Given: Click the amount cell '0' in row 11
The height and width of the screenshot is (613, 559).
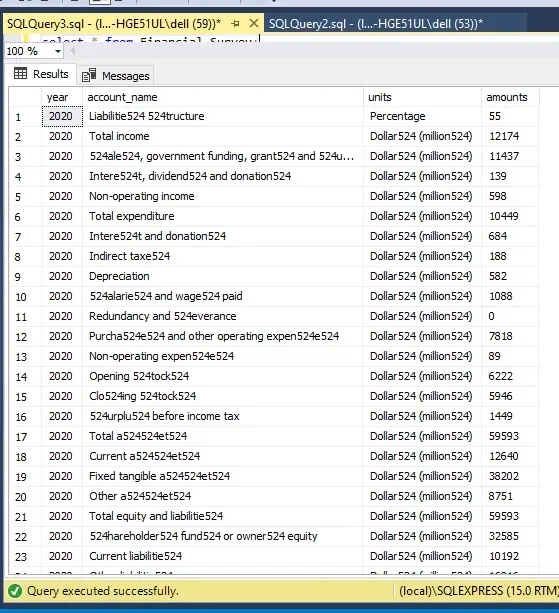Looking at the screenshot, I should click(510, 316).
